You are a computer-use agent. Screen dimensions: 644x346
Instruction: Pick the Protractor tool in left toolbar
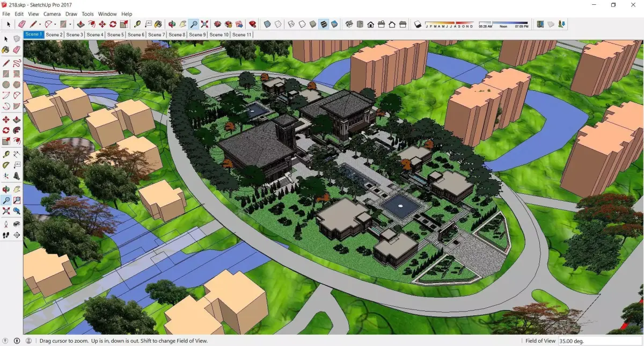pyautogui.click(x=6, y=164)
